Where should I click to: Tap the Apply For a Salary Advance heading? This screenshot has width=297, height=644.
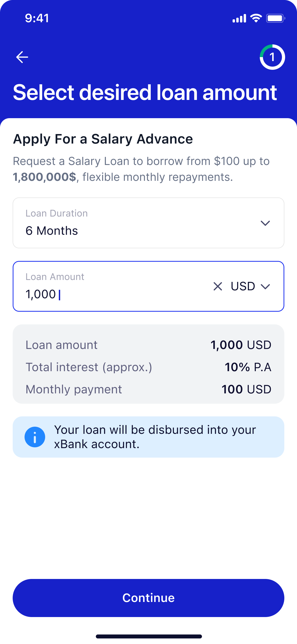pyautogui.click(x=103, y=139)
